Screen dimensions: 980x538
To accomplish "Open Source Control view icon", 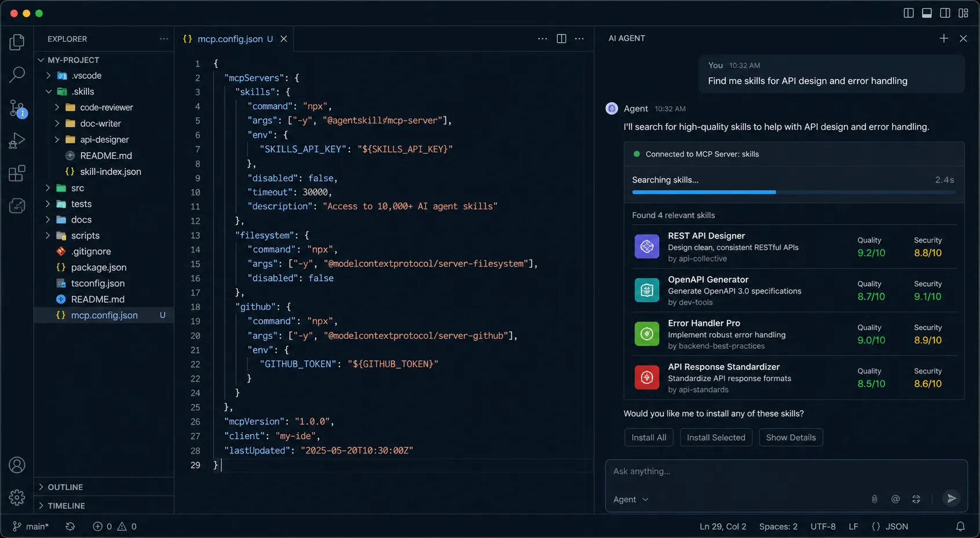I will tap(17, 108).
